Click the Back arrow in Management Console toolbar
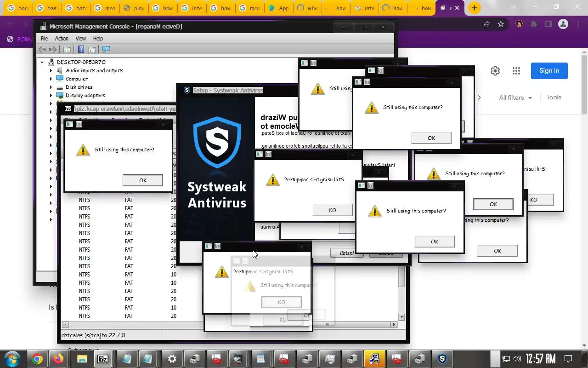The image size is (588, 368). [42, 49]
